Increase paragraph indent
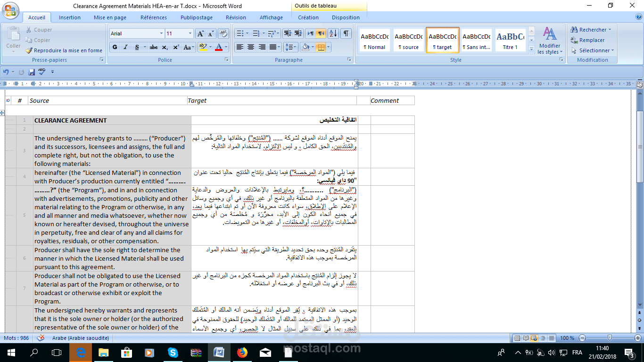The width and height of the screenshot is (644, 362). [x=298, y=33]
